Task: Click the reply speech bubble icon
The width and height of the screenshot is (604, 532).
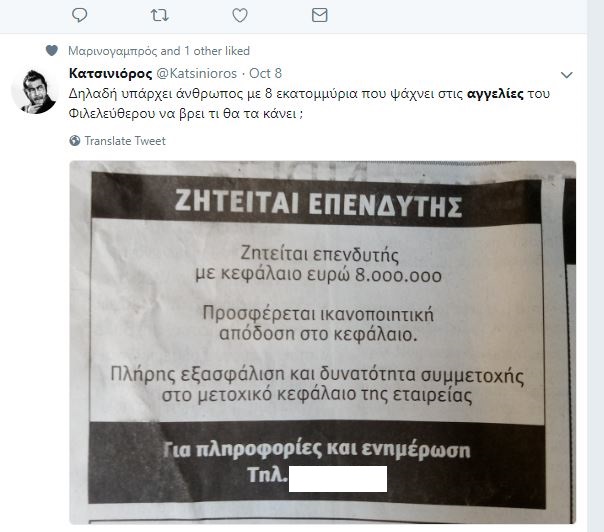Action: (80, 15)
